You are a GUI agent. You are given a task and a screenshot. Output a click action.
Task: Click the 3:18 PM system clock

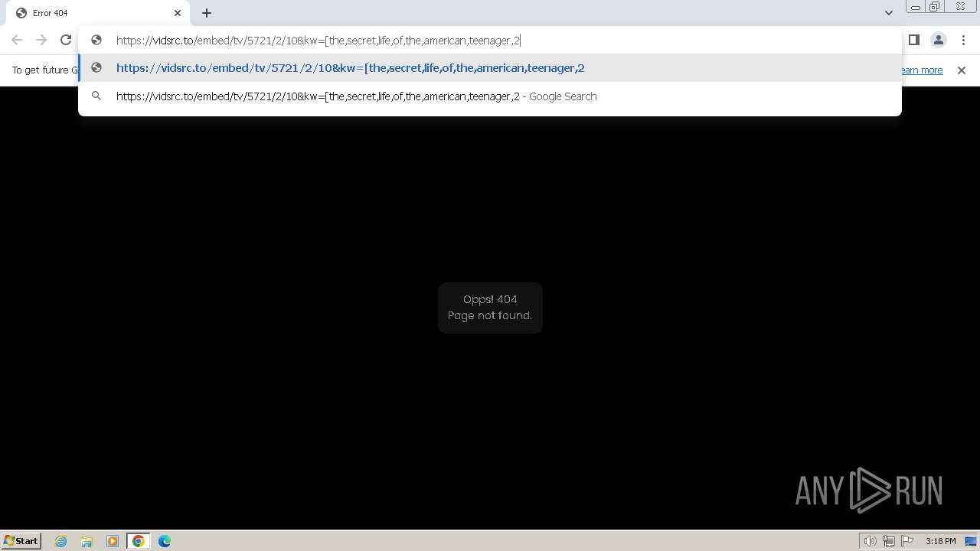pyautogui.click(x=940, y=541)
